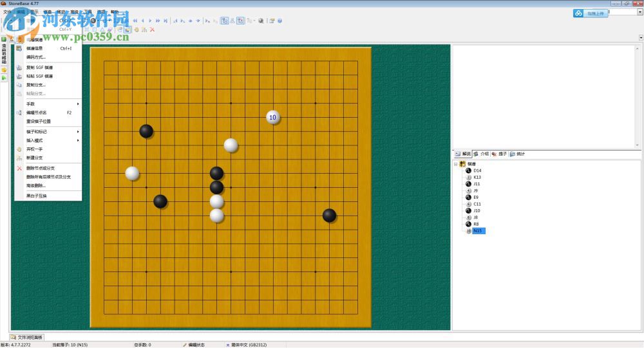Click the blue help question-mark icon
Image resolution: width=644 pixels, height=348 pixels.
coord(279,21)
